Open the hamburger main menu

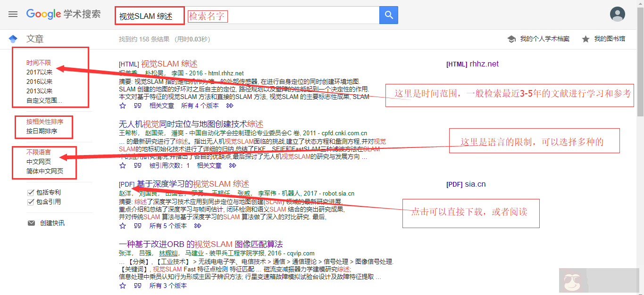13,14
